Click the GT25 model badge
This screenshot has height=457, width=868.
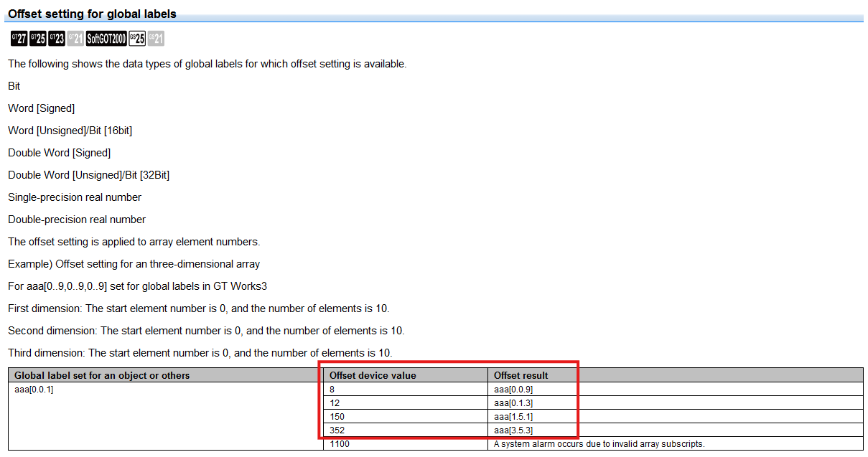pyautogui.click(x=37, y=39)
